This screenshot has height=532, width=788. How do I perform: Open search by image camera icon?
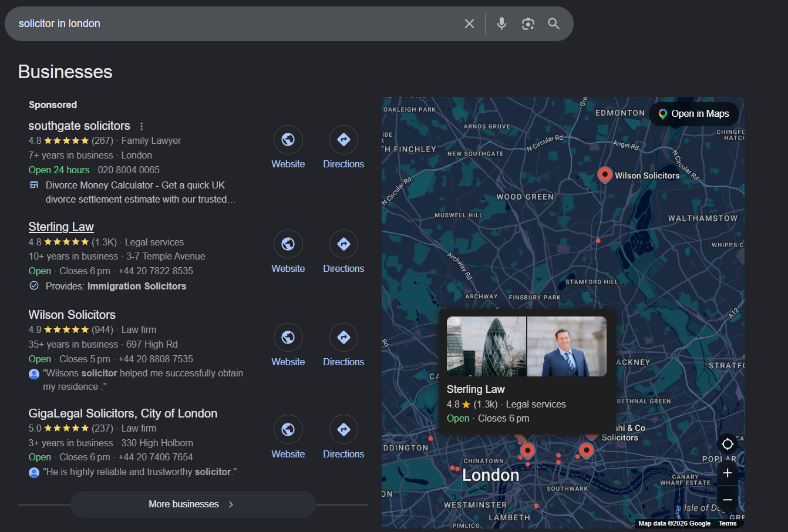point(528,23)
